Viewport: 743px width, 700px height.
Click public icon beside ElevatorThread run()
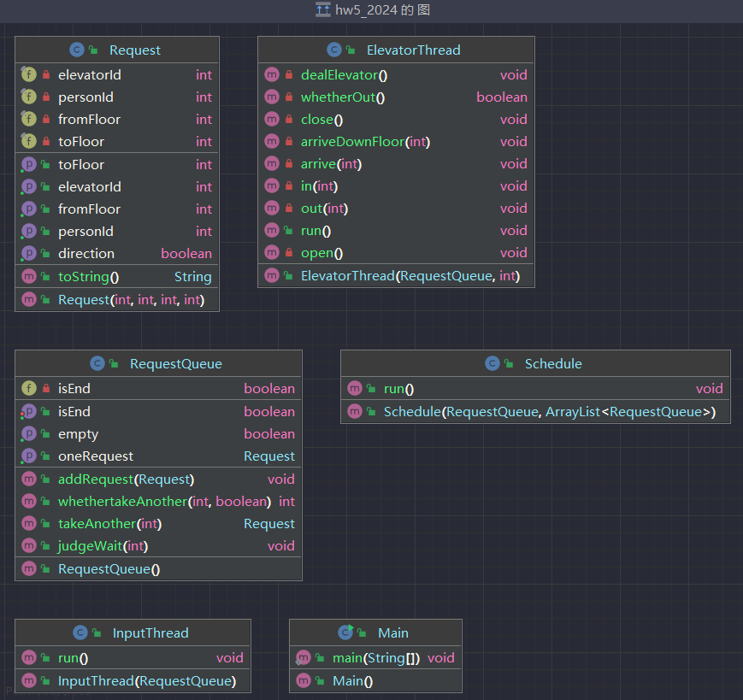pos(288,230)
